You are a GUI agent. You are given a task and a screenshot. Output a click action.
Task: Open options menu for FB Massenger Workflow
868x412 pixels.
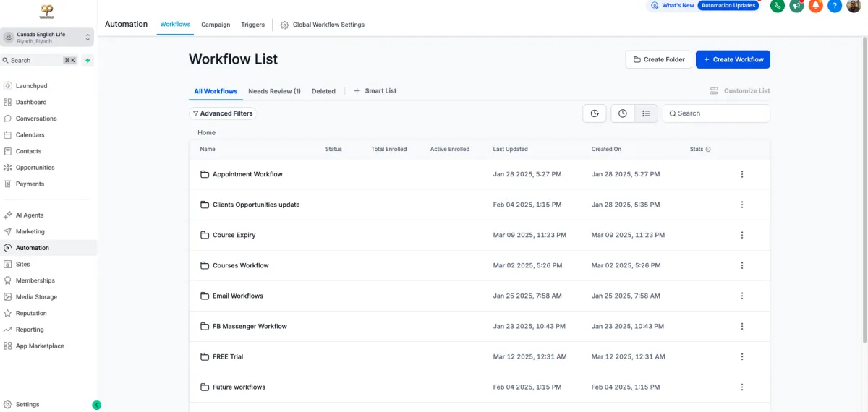click(742, 326)
